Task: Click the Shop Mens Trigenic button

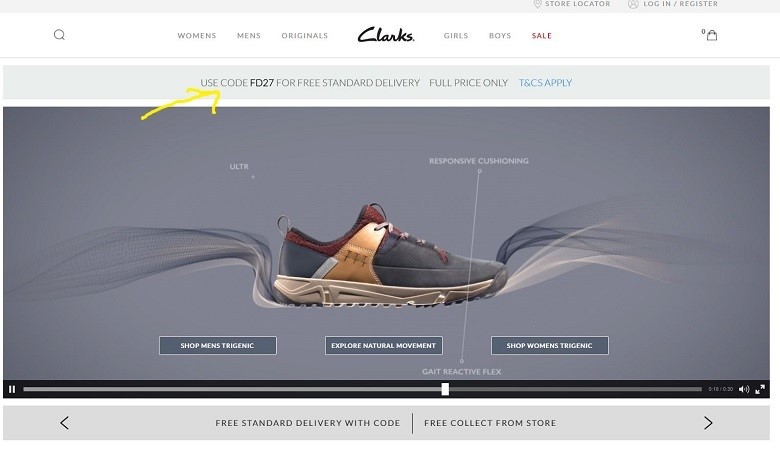Action: (x=218, y=346)
